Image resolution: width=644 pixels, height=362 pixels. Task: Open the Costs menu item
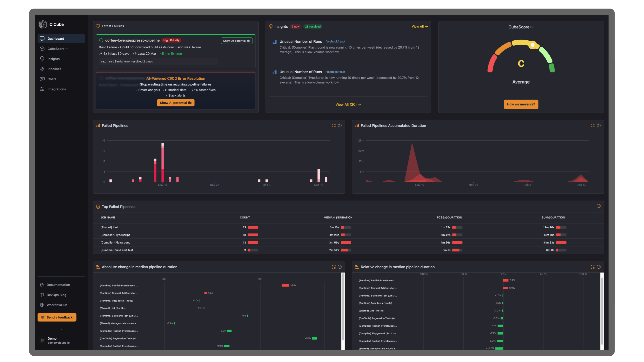52,79
